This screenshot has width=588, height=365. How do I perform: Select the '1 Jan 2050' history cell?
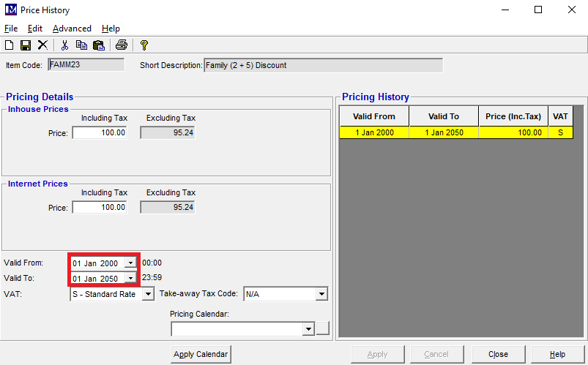tap(444, 132)
